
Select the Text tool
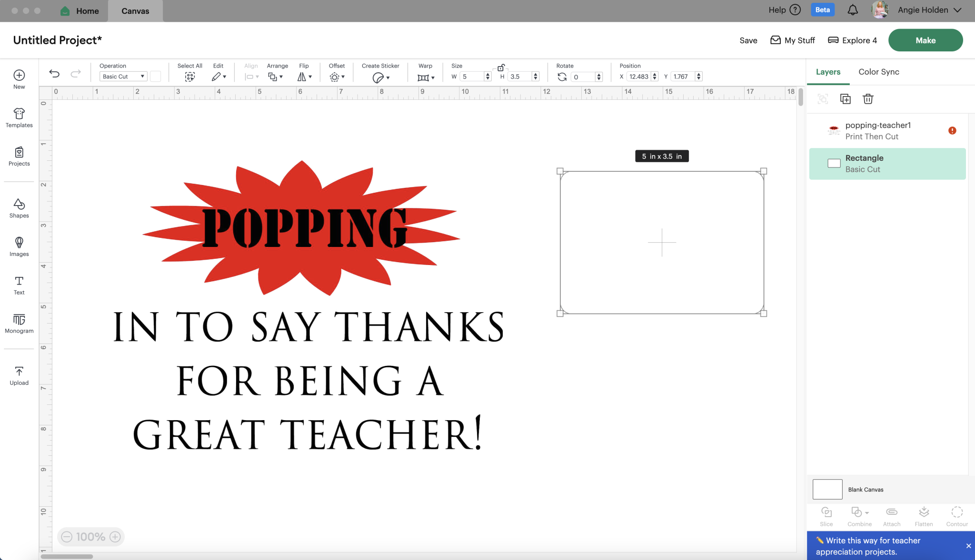coord(19,285)
